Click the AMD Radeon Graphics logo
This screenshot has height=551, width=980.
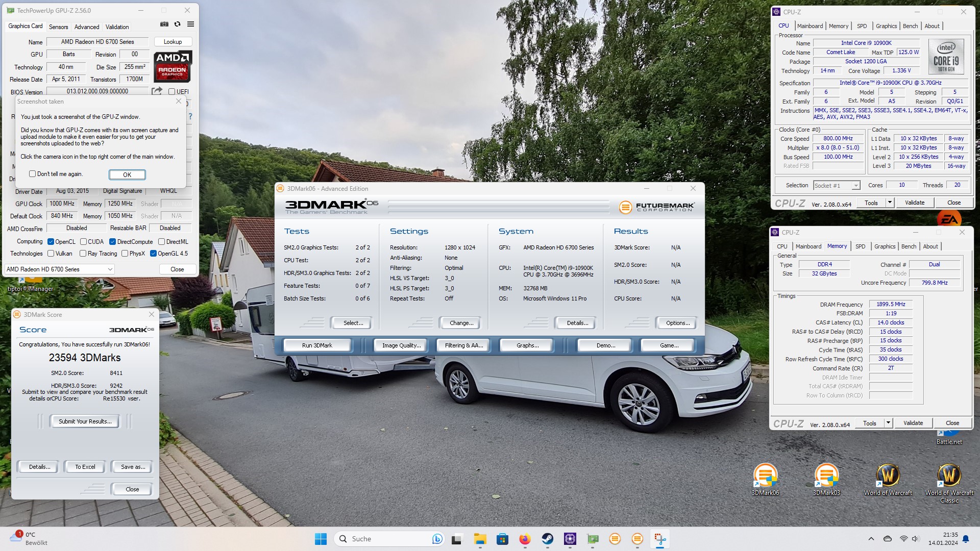tap(173, 66)
